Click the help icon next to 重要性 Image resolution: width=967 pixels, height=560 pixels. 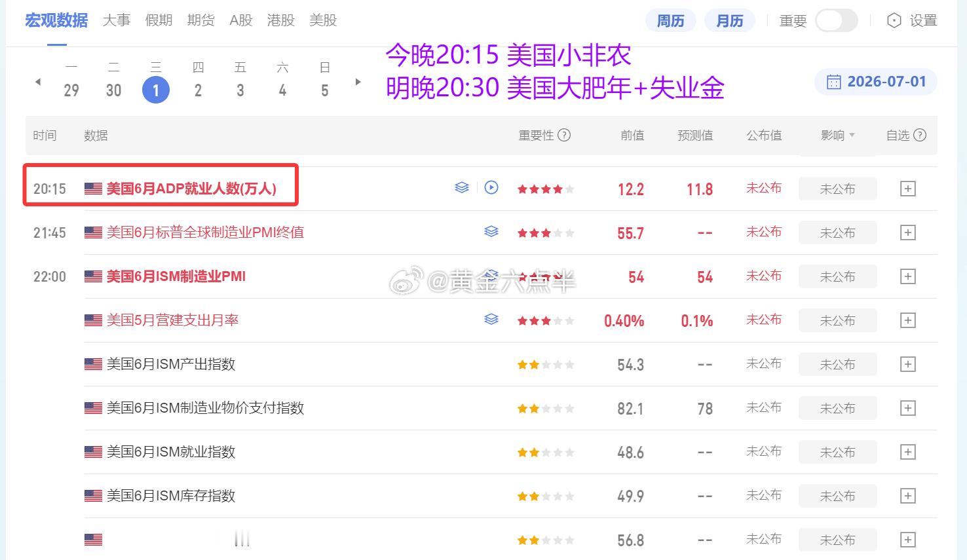[x=564, y=136]
